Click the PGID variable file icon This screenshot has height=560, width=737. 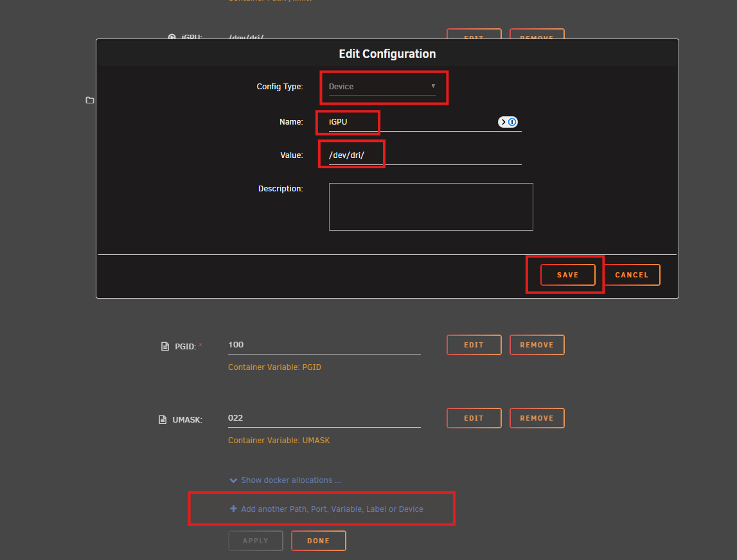tap(164, 346)
